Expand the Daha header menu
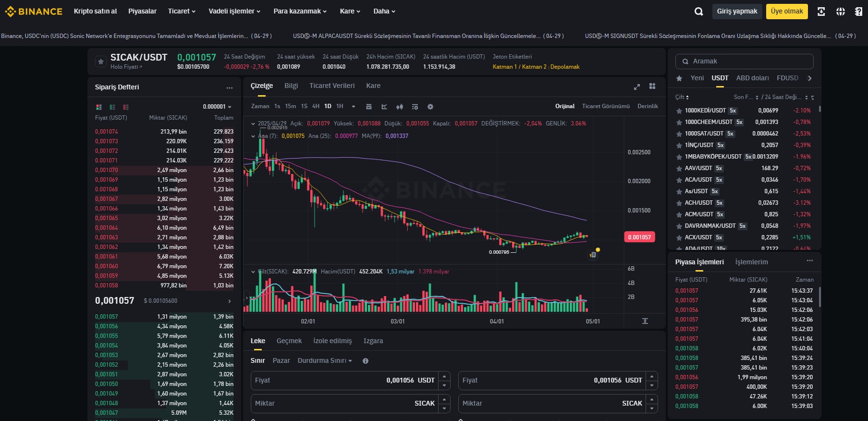Image resolution: width=868 pixels, height=421 pixels. point(384,11)
